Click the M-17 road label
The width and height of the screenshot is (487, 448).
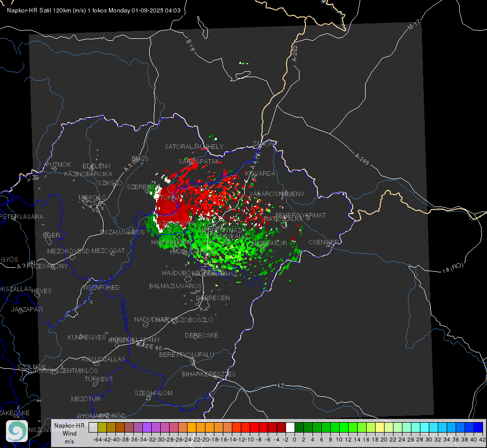413,24
